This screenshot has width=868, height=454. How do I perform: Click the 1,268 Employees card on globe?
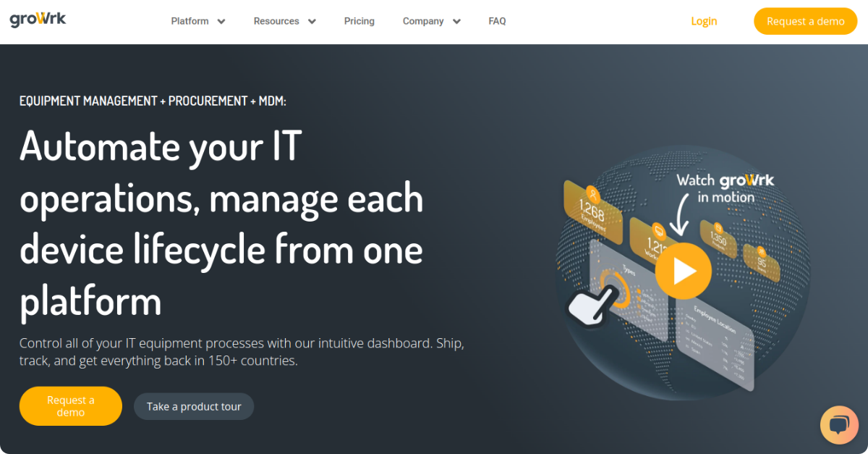[593, 211]
